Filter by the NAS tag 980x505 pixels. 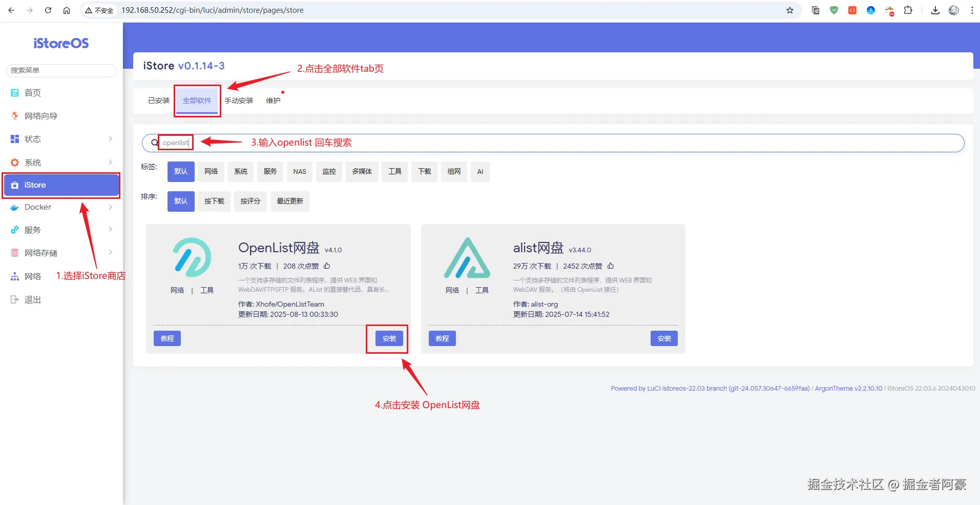pos(300,172)
